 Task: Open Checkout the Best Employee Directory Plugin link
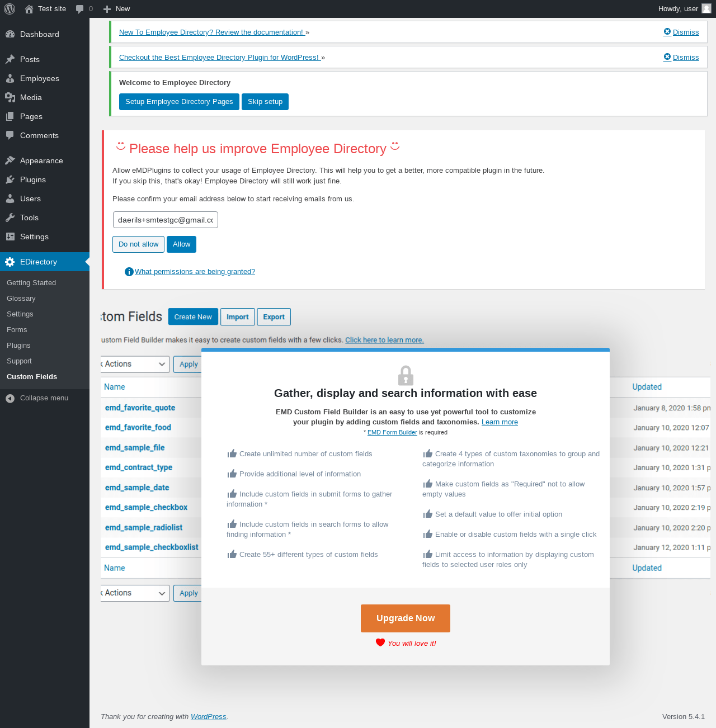click(x=219, y=58)
